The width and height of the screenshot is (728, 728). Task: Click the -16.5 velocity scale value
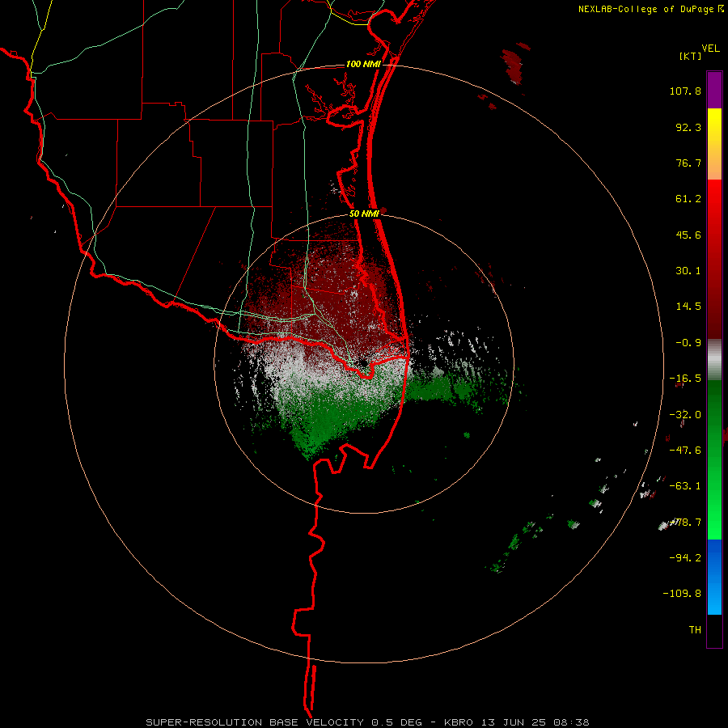(685, 379)
